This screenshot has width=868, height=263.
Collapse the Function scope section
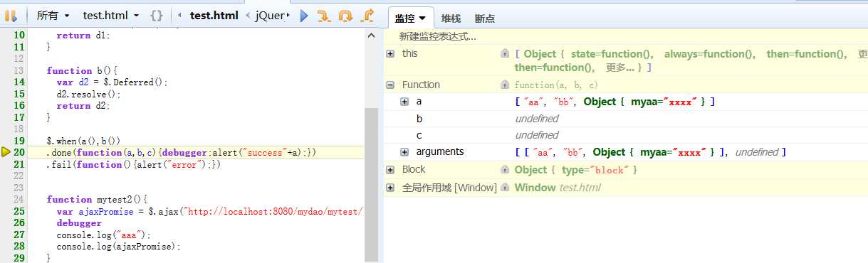point(390,85)
